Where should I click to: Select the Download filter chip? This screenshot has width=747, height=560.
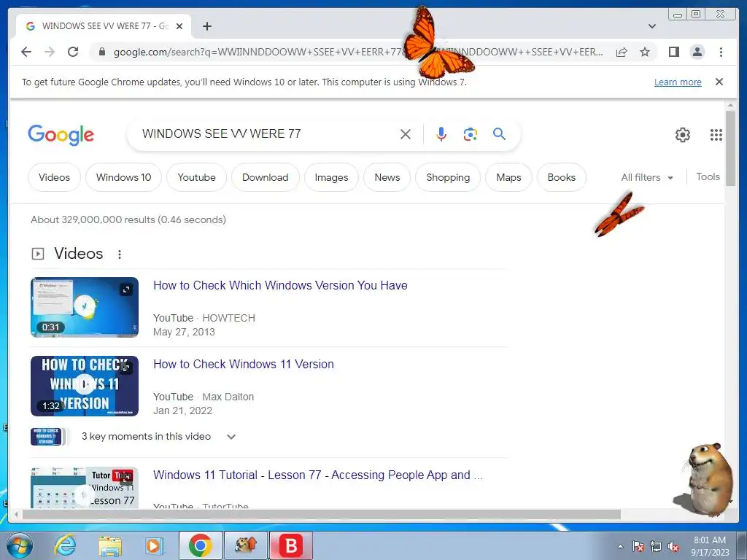[x=266, y=178]
